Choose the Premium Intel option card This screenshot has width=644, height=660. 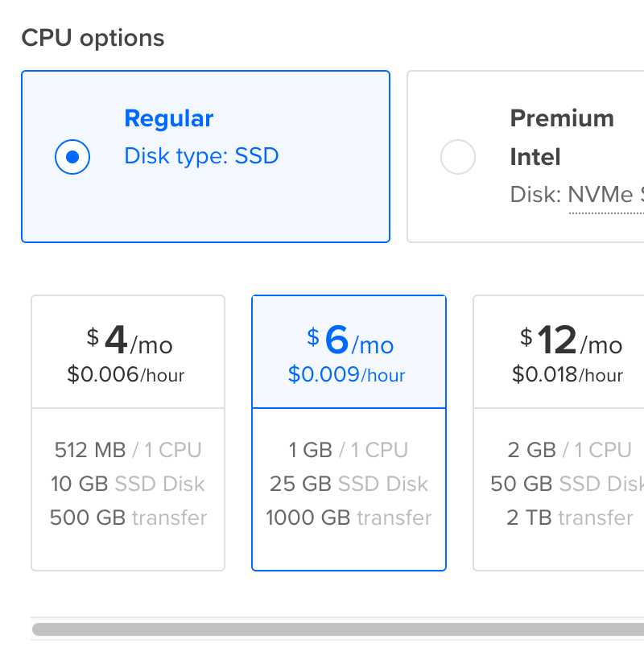(x=526, y=157)
